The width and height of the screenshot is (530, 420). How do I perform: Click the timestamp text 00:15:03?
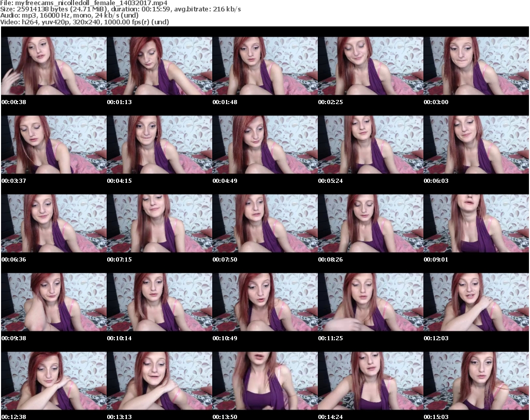click(x=436, y=417)
